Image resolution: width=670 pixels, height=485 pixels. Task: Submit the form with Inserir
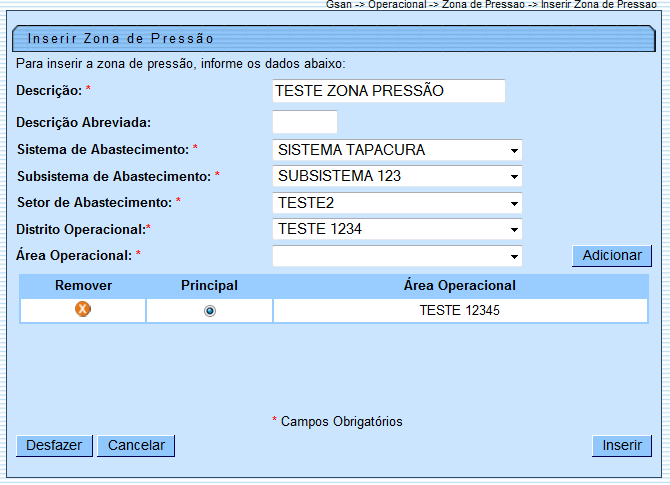tap(622, 446)
